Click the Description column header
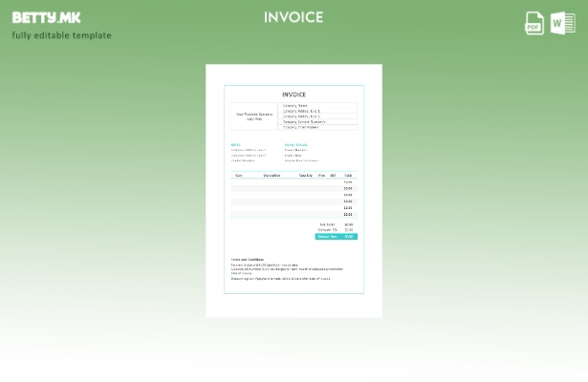 coord(272,176)
